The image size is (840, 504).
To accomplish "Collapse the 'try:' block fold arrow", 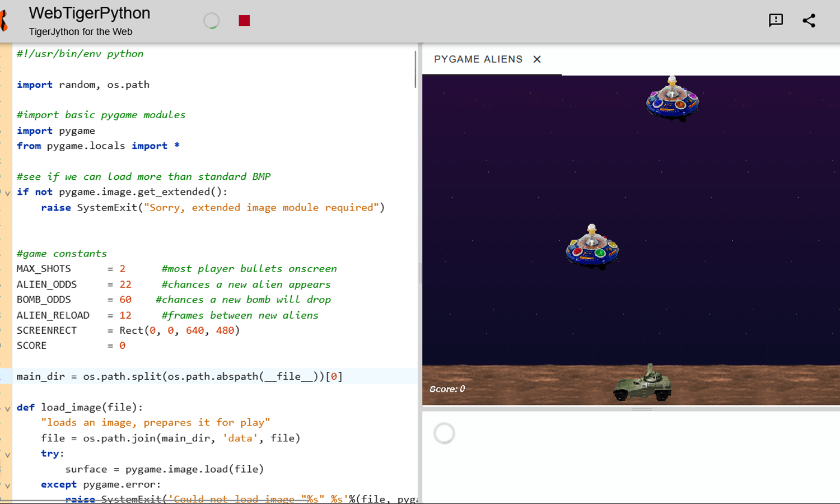I will coord(7,455).
